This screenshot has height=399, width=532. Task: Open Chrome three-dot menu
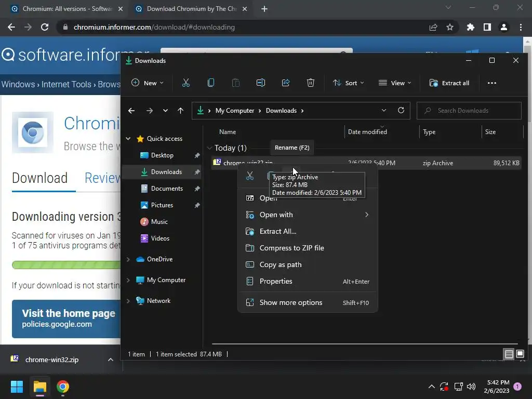[x=521, y=27]
